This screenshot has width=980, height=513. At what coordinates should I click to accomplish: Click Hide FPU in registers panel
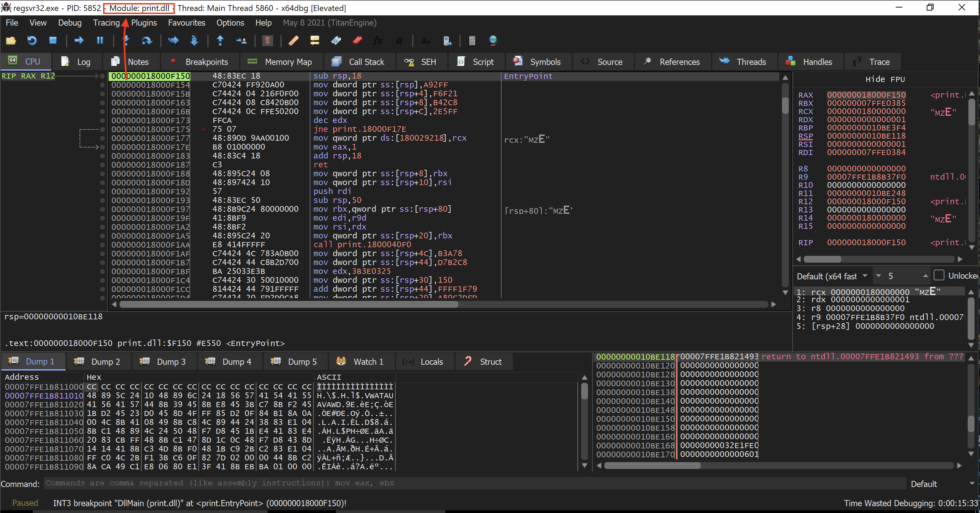click(x=885, y=79)
